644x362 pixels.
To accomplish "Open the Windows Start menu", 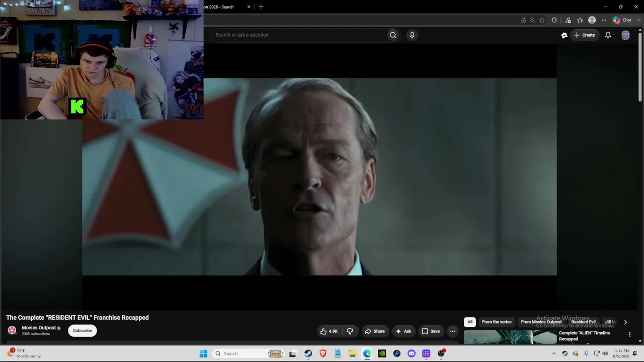I will point(203,353).
